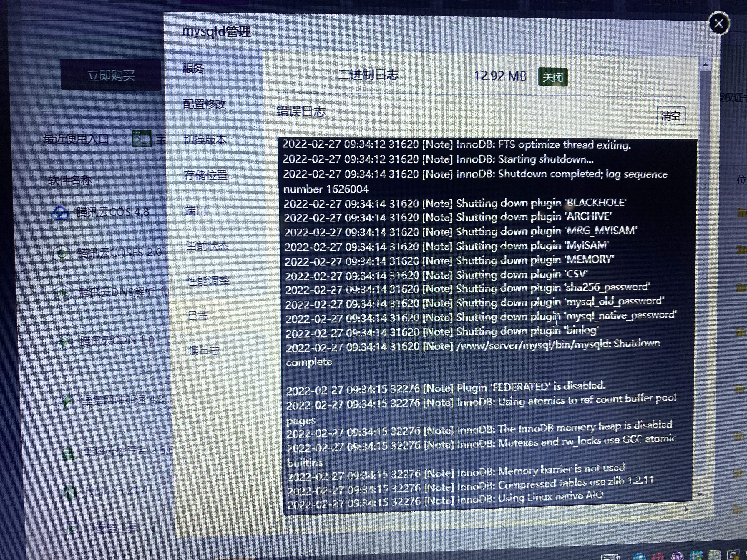This screenshot has width=747, height=560.
Task: Click the 腾讯云CDN 1.0 row text
Action: click(x=117, y=341)
